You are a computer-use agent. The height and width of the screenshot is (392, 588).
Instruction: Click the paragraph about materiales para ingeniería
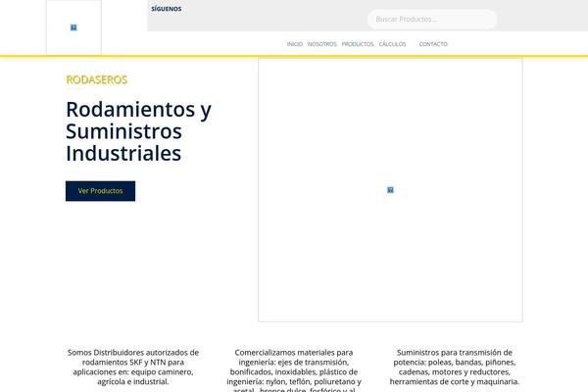pyautogui.click(x=294, y=370)
